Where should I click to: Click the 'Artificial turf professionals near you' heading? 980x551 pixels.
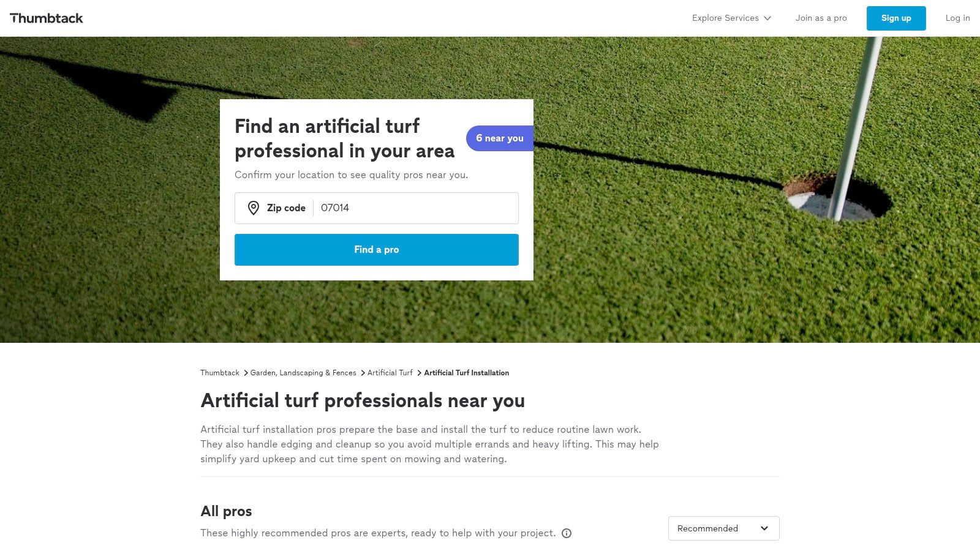[x=363, y=400]
